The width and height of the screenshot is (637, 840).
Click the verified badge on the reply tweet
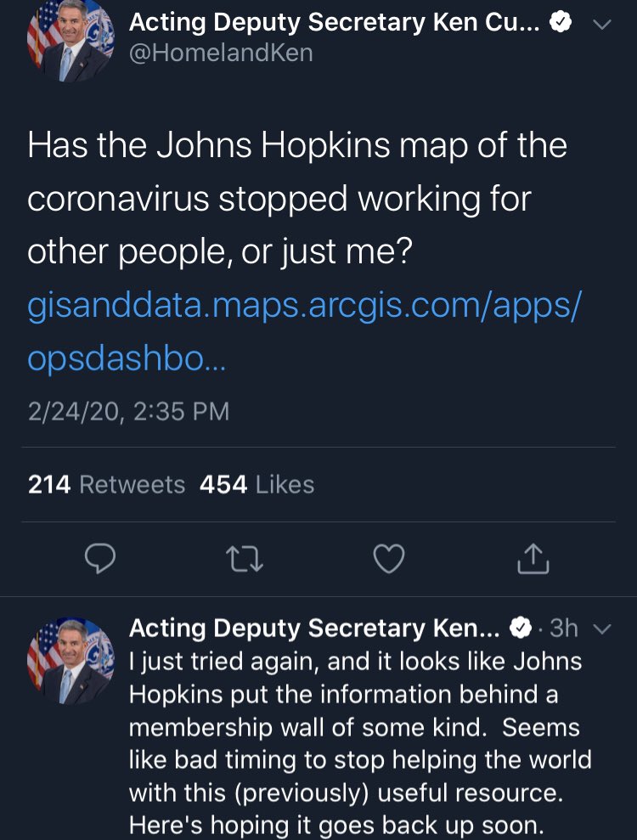pos(520,629)
